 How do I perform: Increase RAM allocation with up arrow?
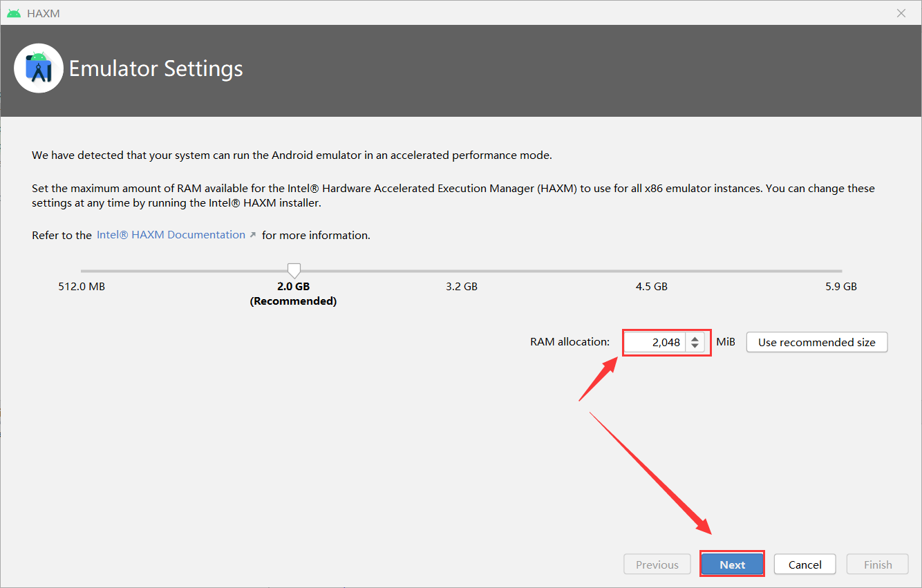coord(695,338)
